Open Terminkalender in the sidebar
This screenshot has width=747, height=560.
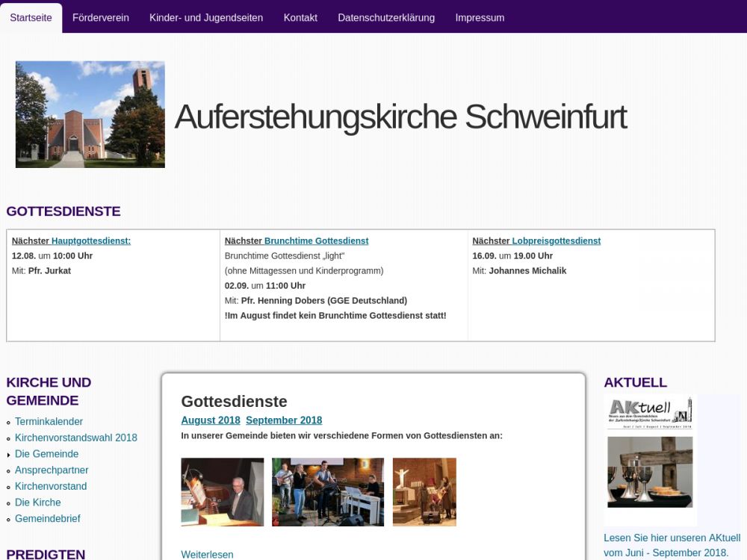click(49, 422)
